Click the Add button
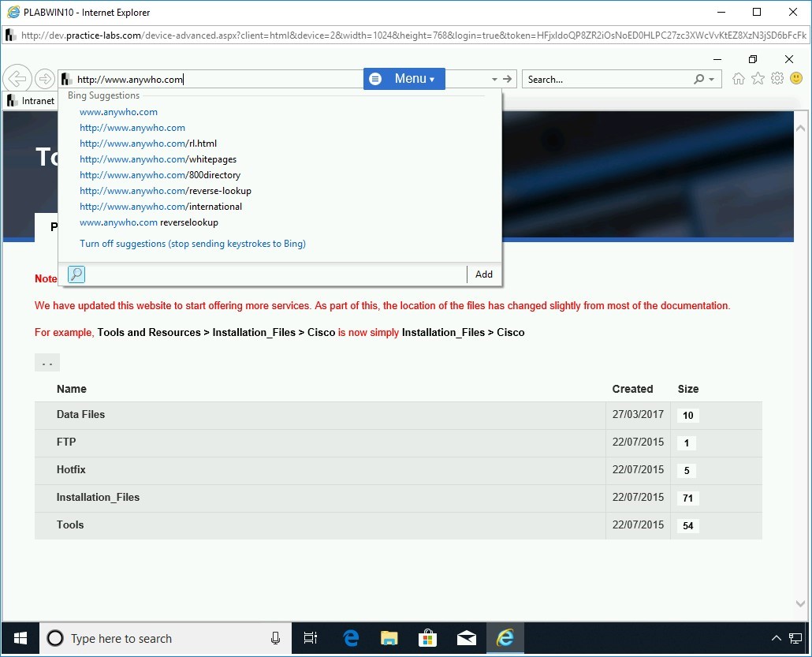 coord(483,274)
